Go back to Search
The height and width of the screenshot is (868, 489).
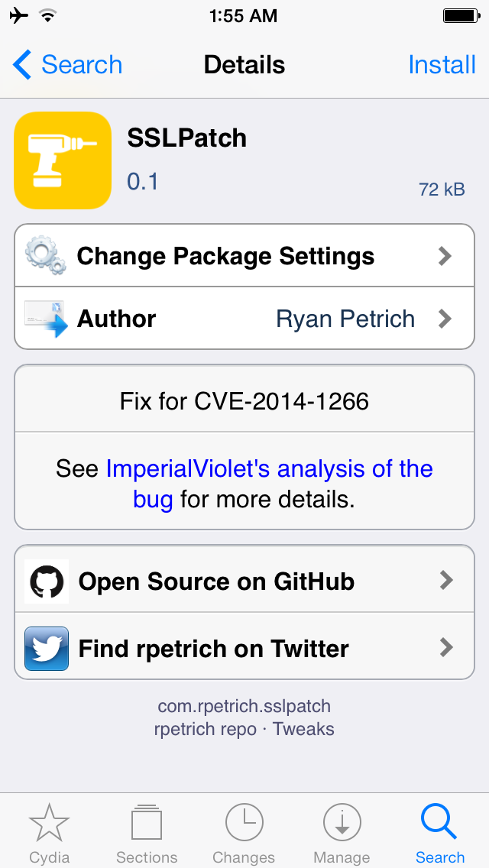[x=67, y=65]
